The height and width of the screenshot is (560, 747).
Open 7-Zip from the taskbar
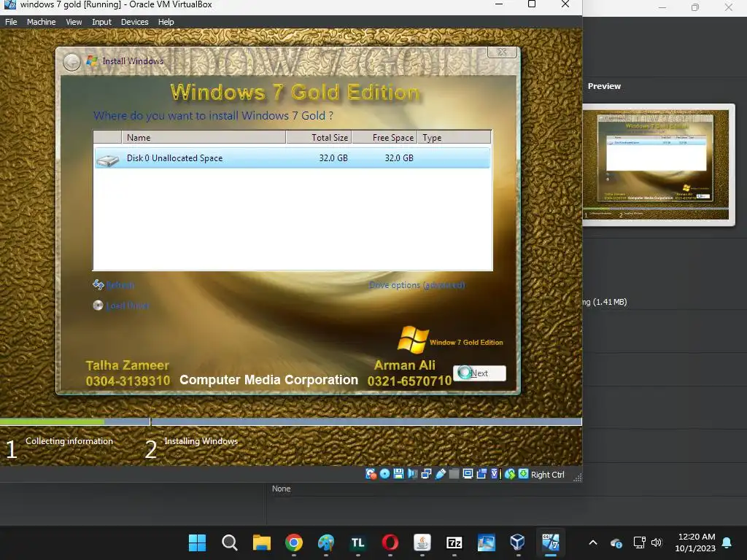454,542
